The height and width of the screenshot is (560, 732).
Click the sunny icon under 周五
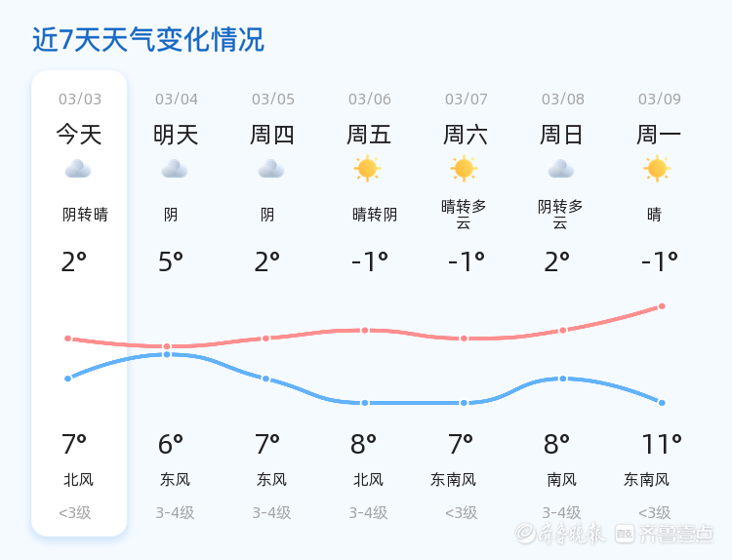click(367, 169)
